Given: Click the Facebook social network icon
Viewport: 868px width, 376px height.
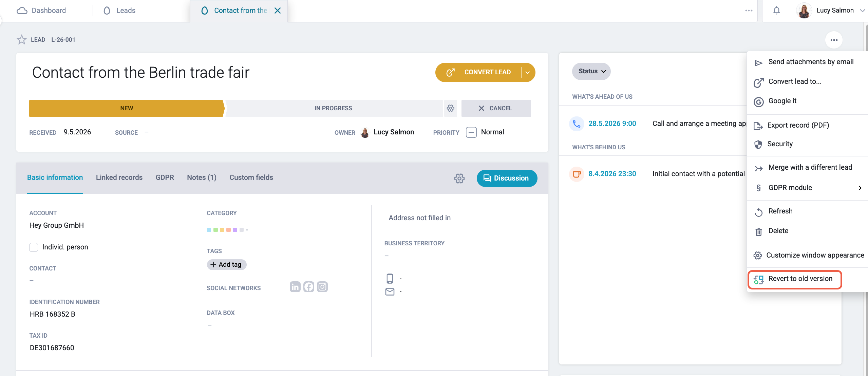Looking at the screenshot, I should tap(308, 287).
